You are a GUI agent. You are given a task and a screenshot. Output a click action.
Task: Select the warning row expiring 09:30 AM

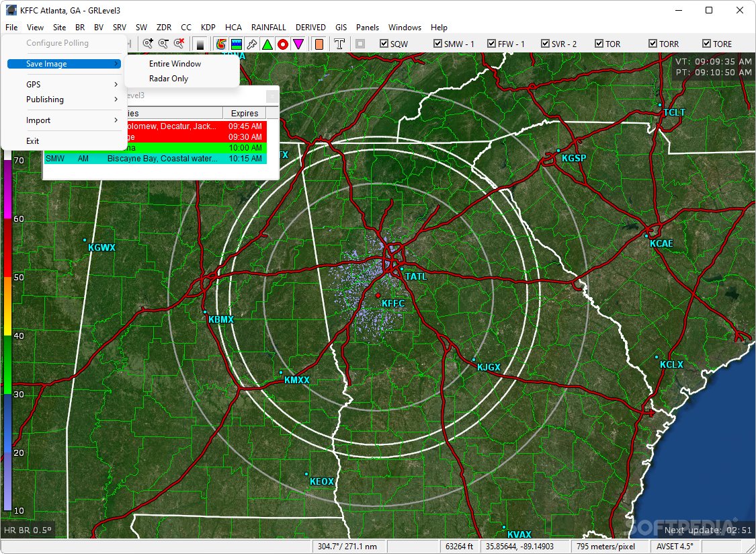coord(197,137)
